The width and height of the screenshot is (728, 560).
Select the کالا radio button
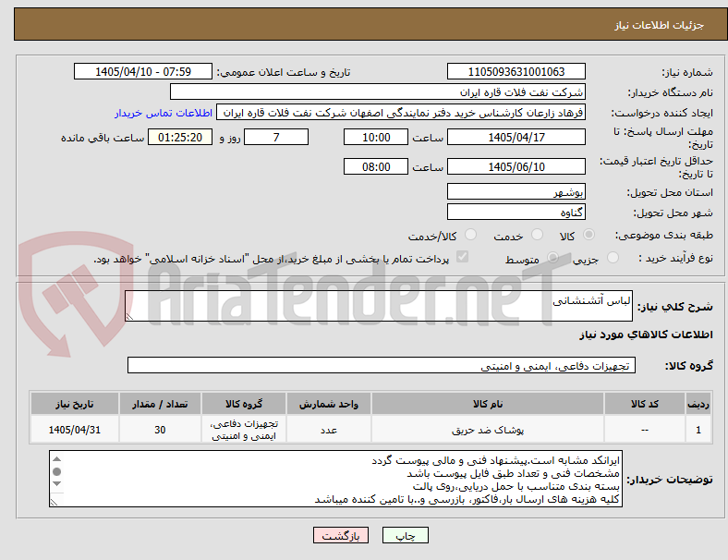588,235
